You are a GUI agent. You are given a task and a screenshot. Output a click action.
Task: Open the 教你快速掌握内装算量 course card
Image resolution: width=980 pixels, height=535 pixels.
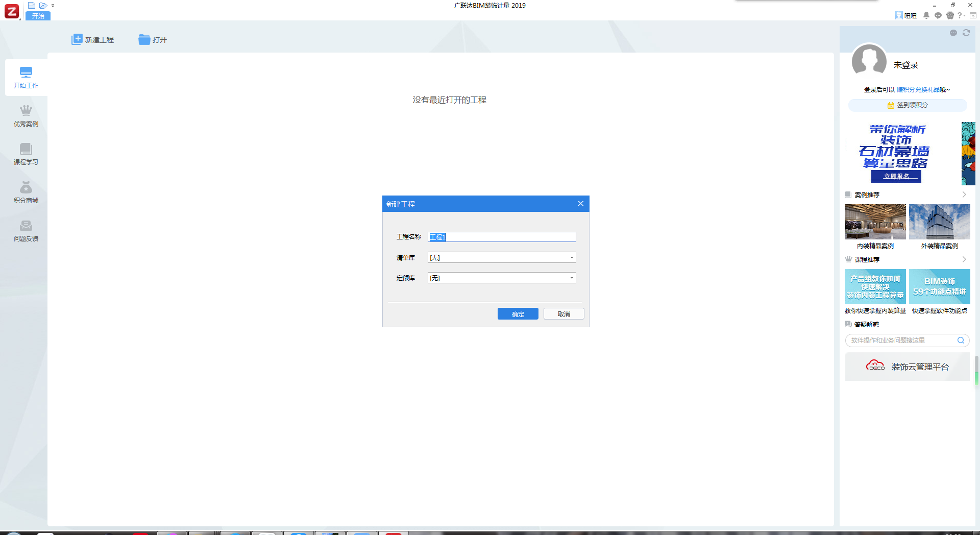click(875, 286)
